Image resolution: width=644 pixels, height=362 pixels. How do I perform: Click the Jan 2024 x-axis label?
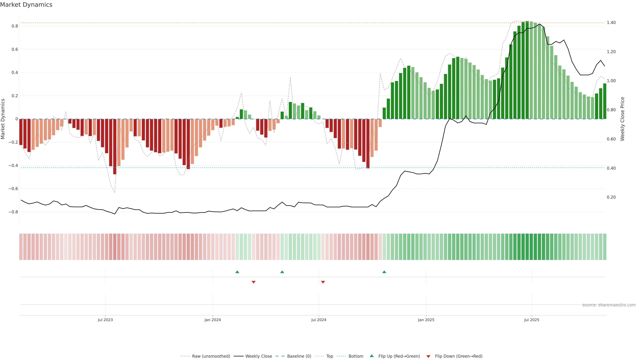point(212,320)
